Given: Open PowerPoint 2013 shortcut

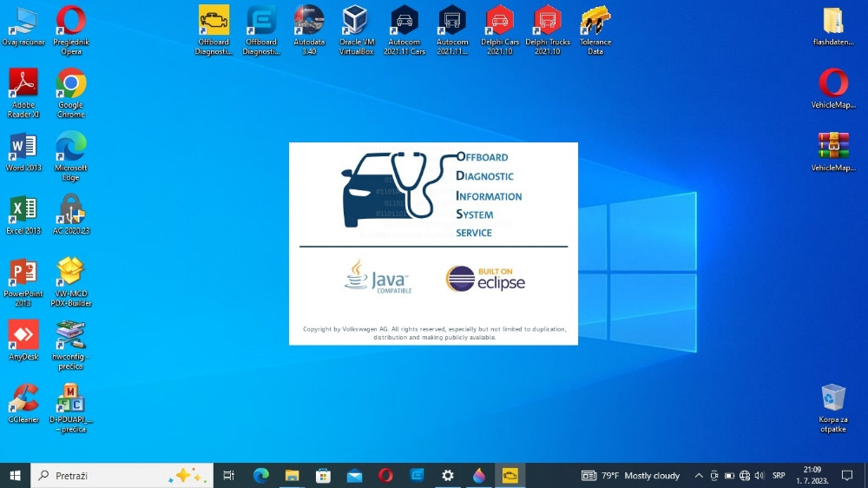Looking at the screenshot, I should [23, 282].
